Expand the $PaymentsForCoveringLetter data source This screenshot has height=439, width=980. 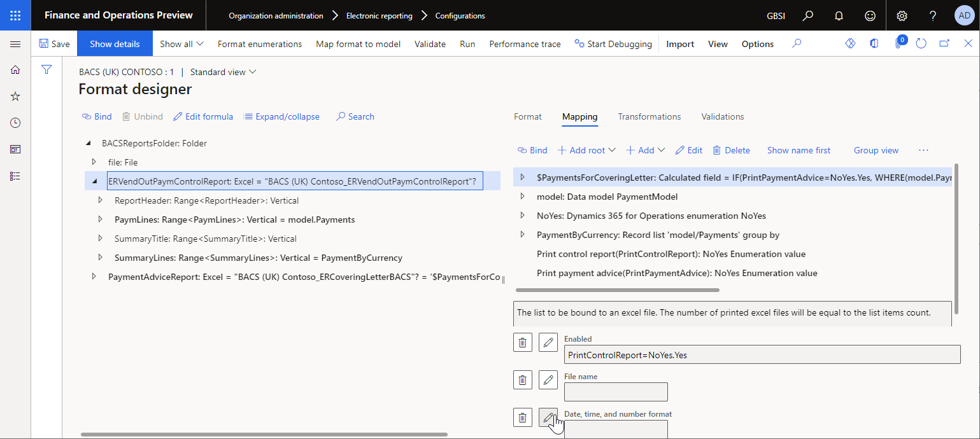[x=523, y=178]
